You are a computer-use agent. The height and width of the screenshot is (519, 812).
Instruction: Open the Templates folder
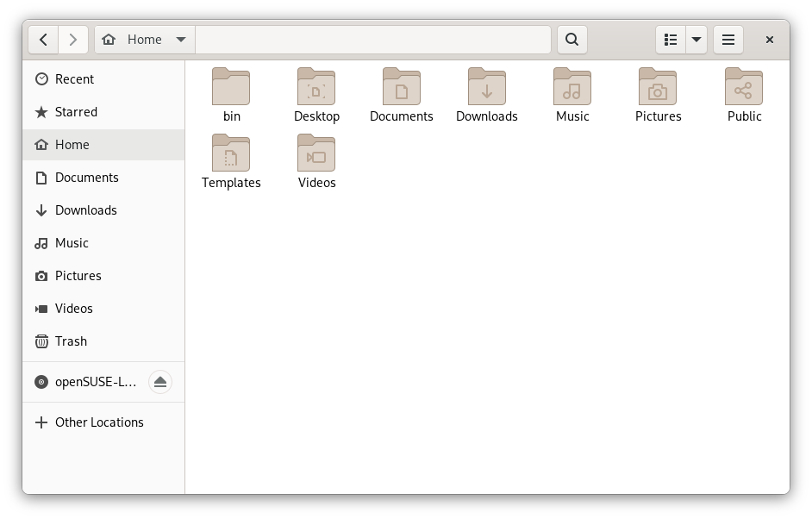231,153
